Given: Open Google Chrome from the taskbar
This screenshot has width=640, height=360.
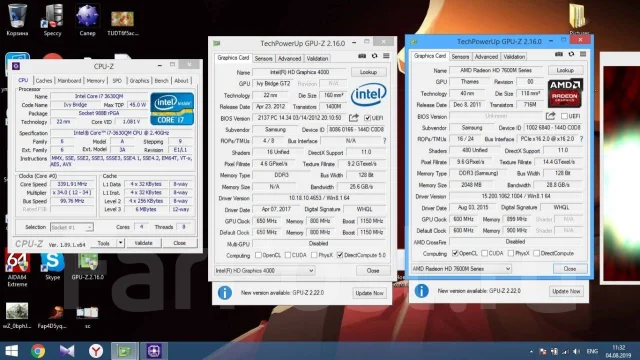Looking at the screenshot, I should coord(38,351).
